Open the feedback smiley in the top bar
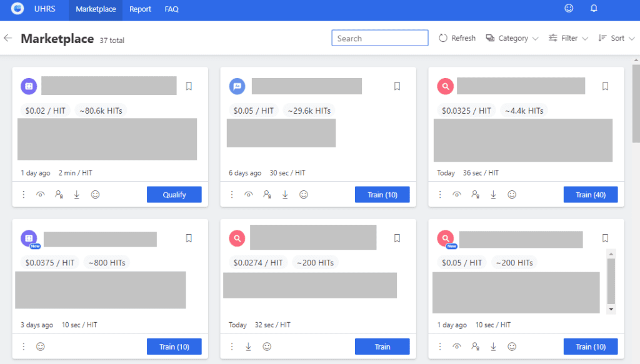The image size is (640, 364). click(569, 8)
